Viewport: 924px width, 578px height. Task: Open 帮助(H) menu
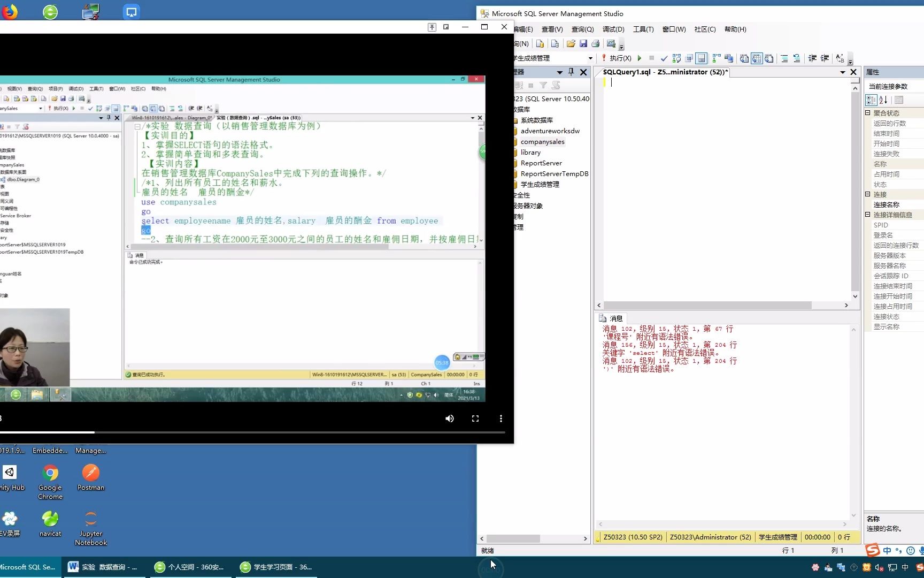point(735,29)
